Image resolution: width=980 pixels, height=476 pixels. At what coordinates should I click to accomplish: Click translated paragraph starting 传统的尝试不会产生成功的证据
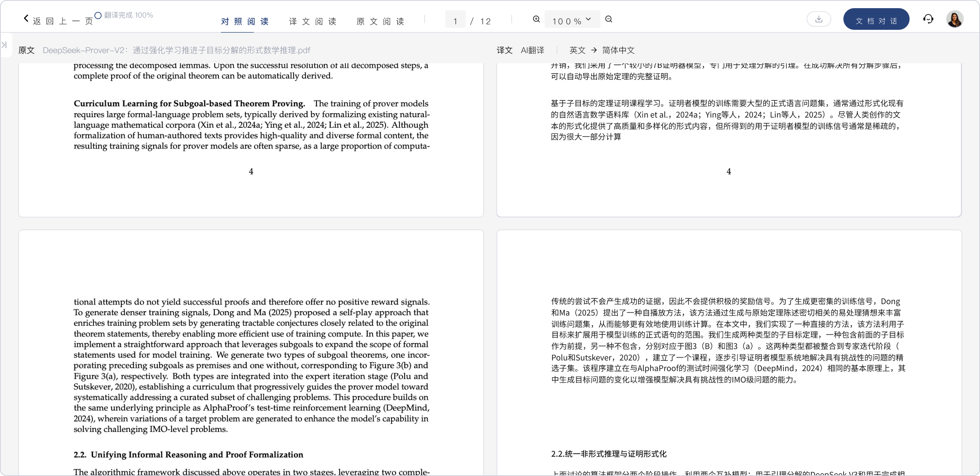pos(728,340)
